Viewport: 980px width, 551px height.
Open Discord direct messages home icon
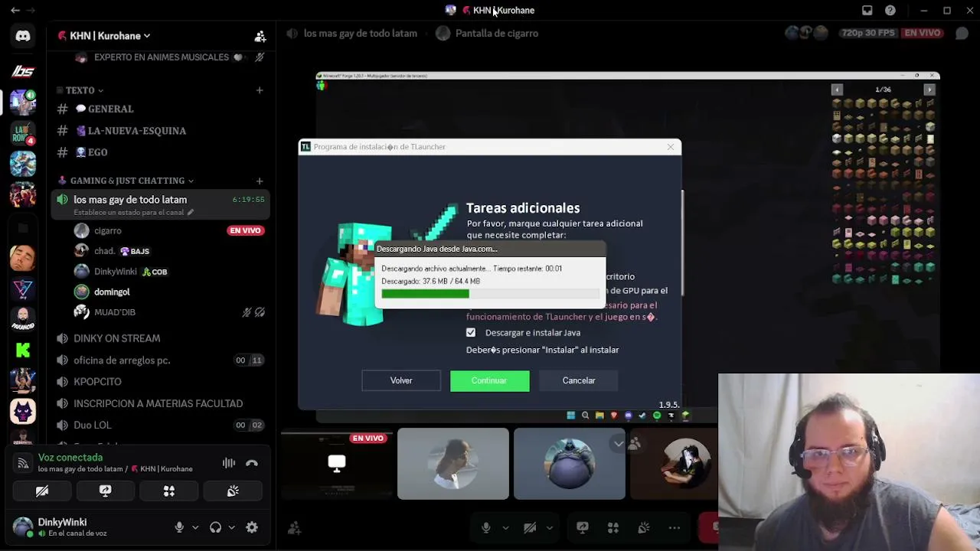pos(23,36)
